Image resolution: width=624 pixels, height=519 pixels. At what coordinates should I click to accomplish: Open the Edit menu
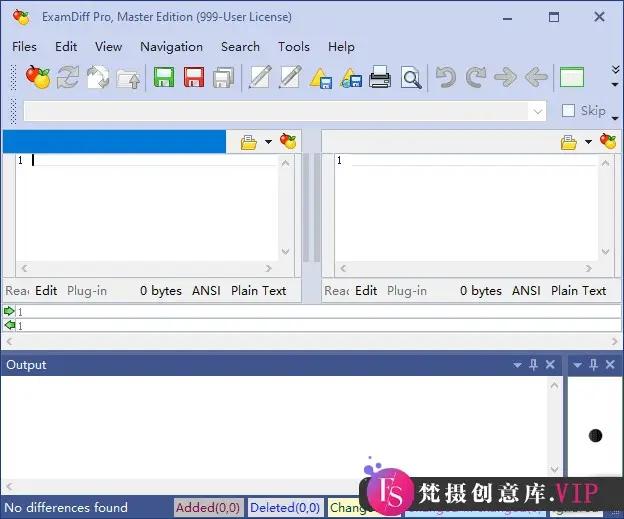(x=66, y=47)
